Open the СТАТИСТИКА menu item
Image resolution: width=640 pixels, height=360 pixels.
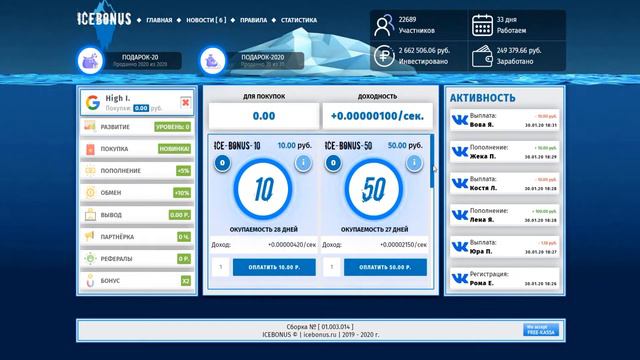point(299,20)
